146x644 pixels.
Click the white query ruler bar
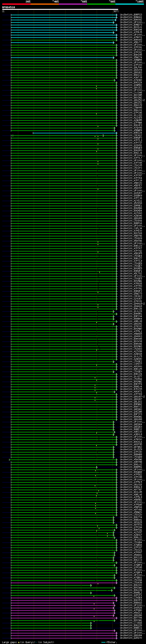point(60,10)
